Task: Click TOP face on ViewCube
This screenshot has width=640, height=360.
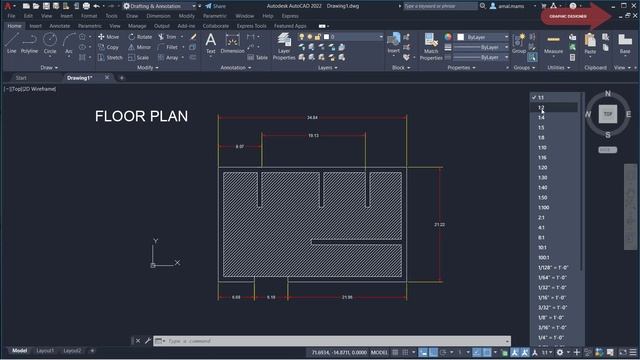Action: point(608,114)
